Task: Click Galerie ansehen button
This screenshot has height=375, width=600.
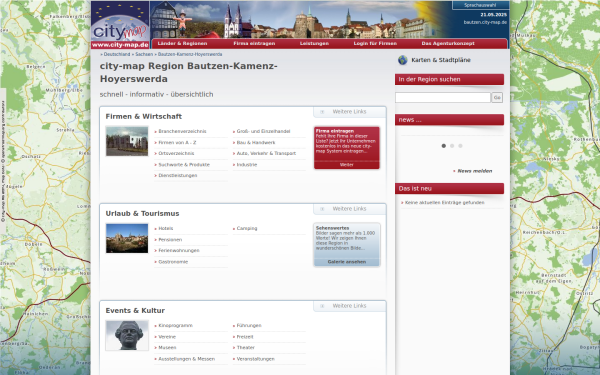Action: click(x=347, y=262)
